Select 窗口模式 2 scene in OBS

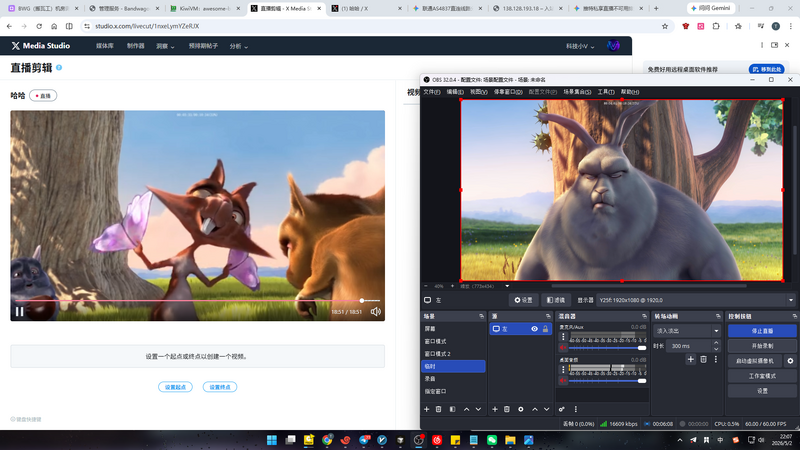[453, 354]
